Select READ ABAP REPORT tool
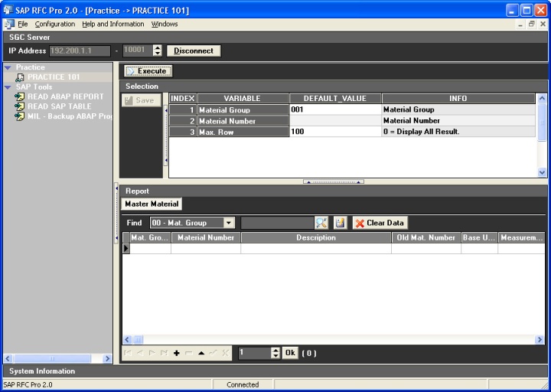This screenshot has height=392, width=551. pos(65,96)
